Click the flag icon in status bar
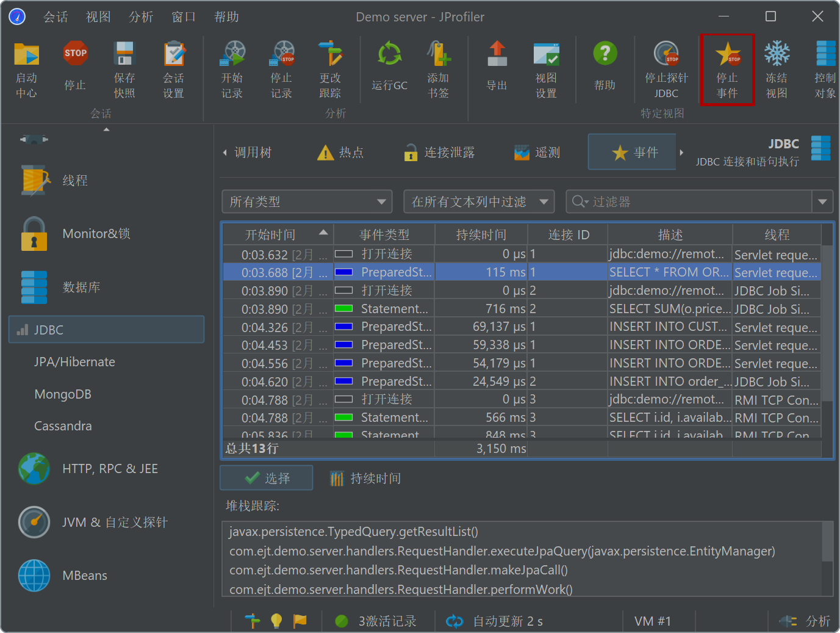The image size is (840, 633). click(x=300, y=621)
